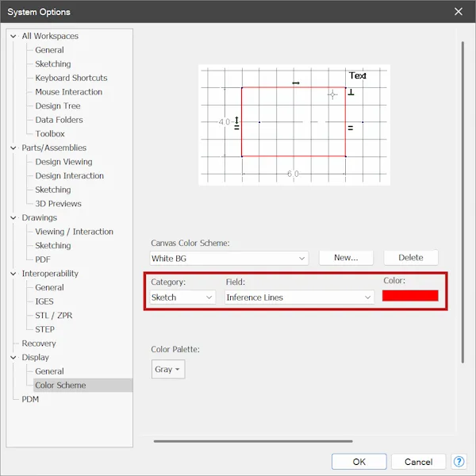Collapse the Drawings section chevron
The image size is (476, 476).
click(13, 217)
